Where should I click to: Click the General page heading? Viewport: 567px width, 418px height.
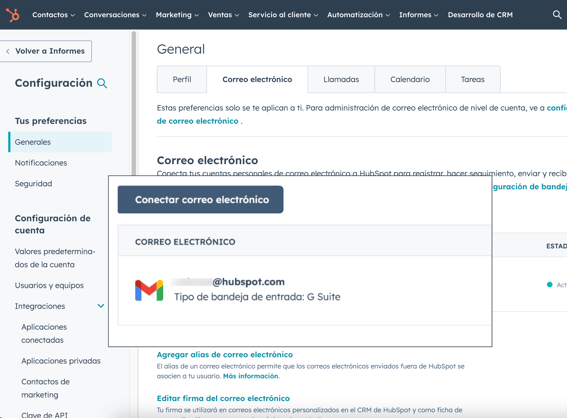click(x=180, y=49)
